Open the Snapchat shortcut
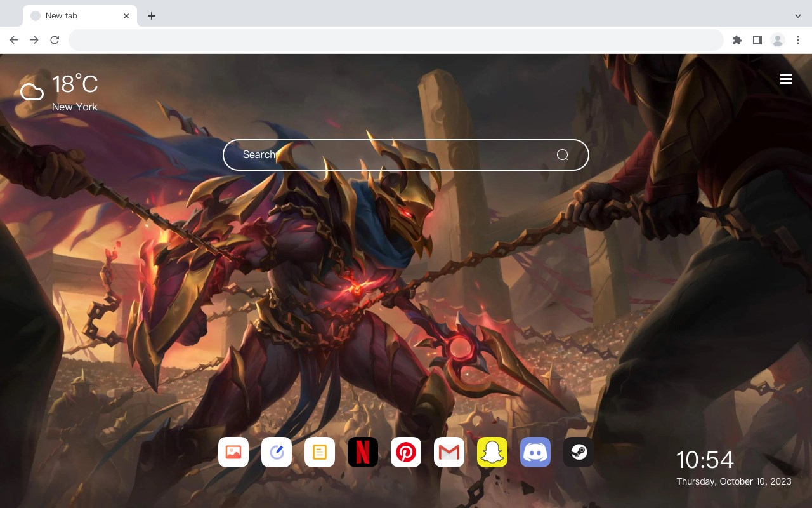 492,452
